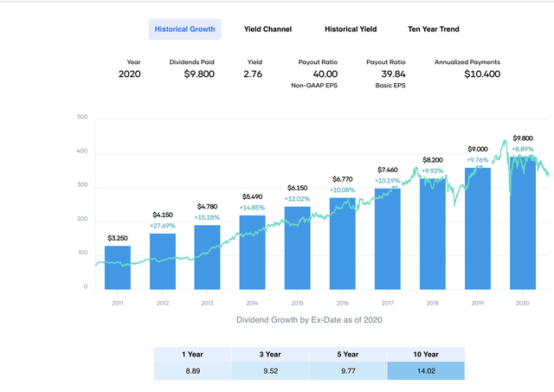This screenshot has height=392, width=554.
Task: Select the 2015 bar showing $6.150
Action: [298, 247]
